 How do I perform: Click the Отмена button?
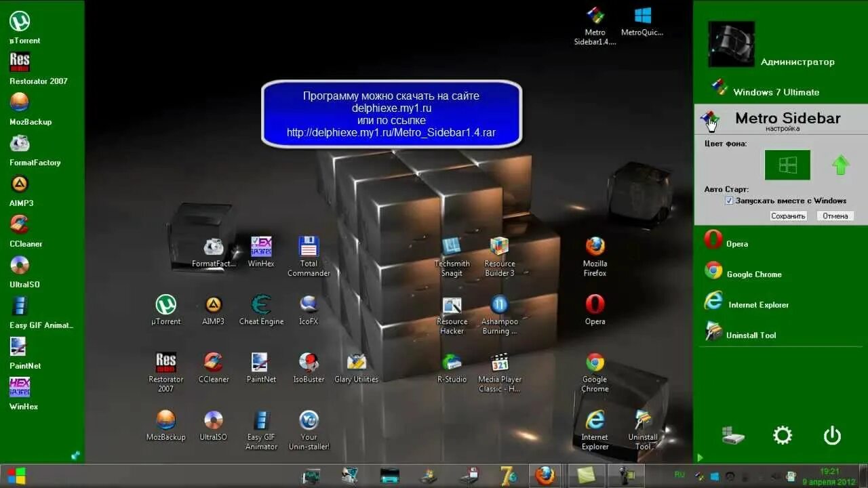tap(835, 216)
